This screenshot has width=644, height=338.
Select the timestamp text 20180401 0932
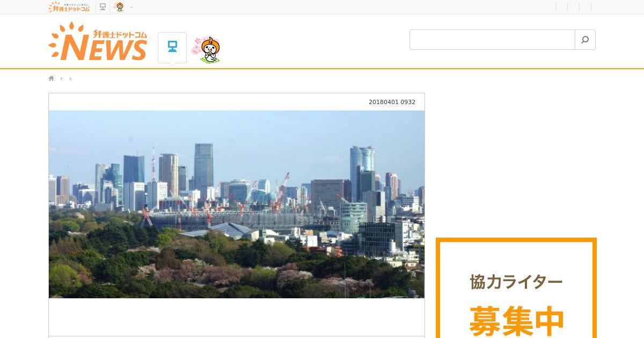click(x=392, y=102)
